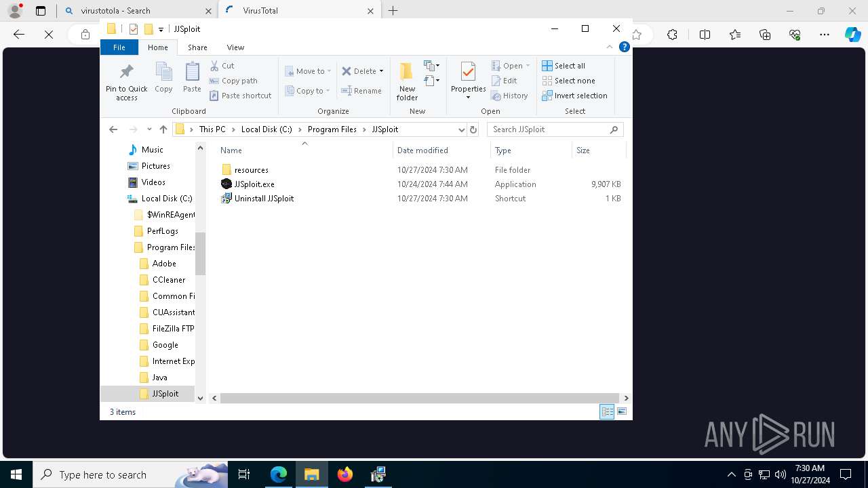Show file History

click(510, 96)
